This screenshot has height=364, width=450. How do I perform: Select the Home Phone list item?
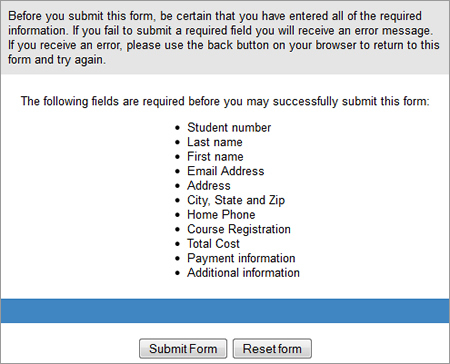pos(221,215)
